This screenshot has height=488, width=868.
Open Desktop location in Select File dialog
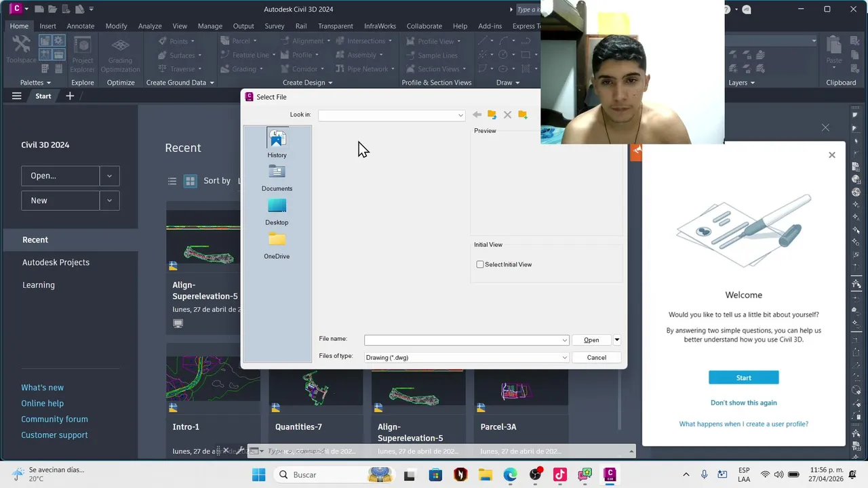[x=277, y=212]
